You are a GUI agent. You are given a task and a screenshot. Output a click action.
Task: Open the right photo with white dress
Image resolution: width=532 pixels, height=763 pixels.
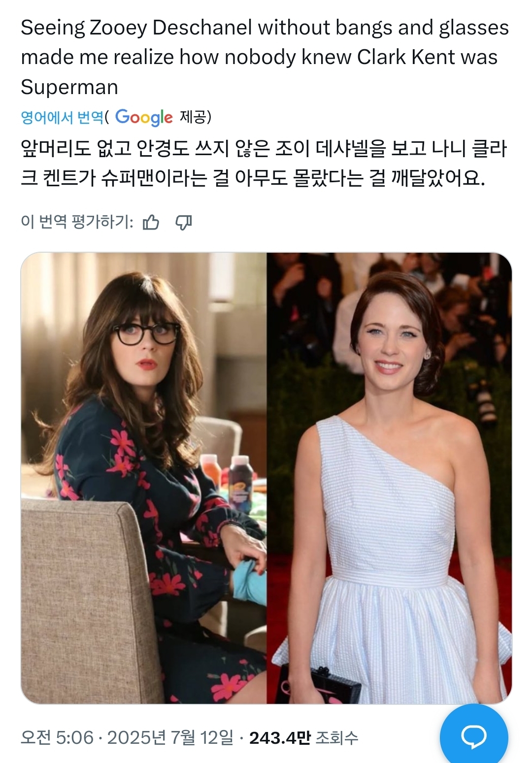tap(389, 478)
